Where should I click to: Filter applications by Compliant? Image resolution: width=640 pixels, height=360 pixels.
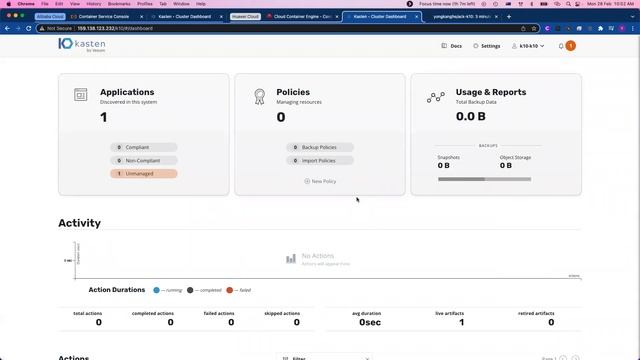point(143,147)
